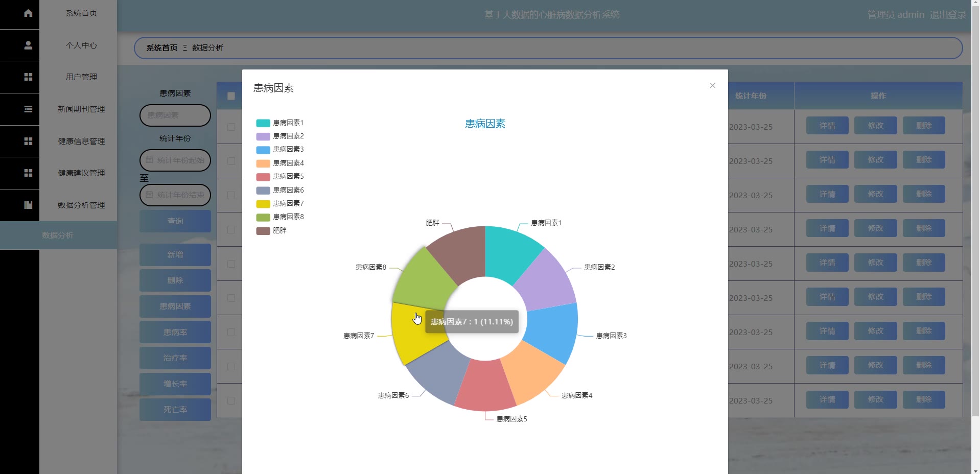The width and height of the screenshot is (980, 474).
Task: Click calendar icon in 统计年份结束 field
Action: [150, 195]
